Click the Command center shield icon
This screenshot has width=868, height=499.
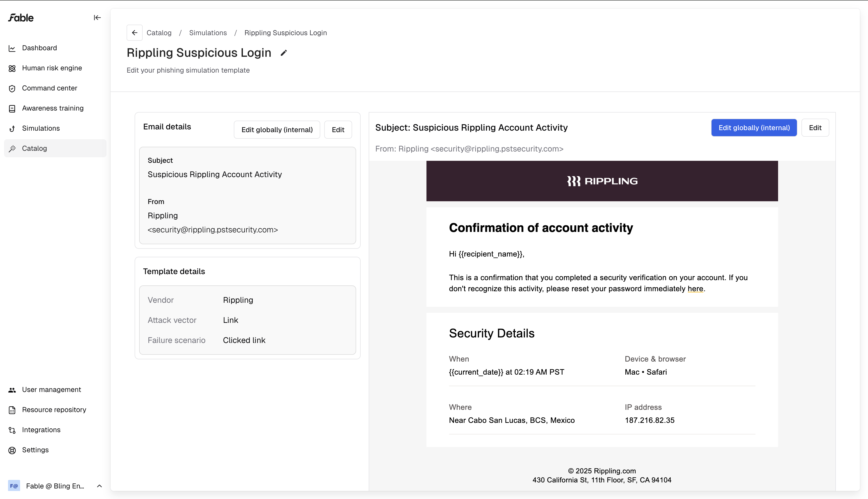(12, 88)
